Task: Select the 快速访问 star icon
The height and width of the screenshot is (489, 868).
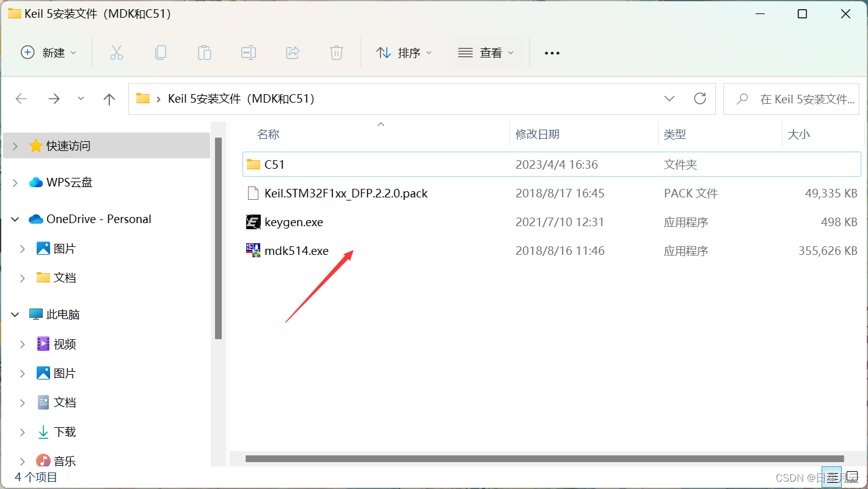Action: (36, 145)
